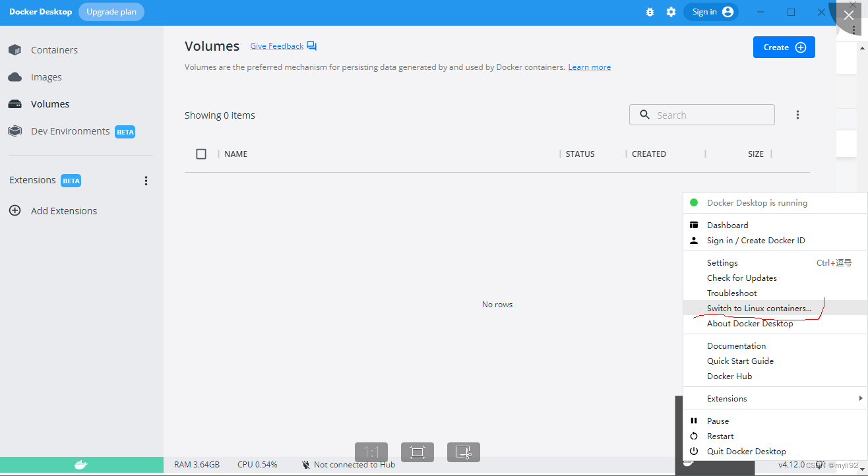Click the Pause icon in tray menu
868x476 pixels.
[x=694, y=421]
